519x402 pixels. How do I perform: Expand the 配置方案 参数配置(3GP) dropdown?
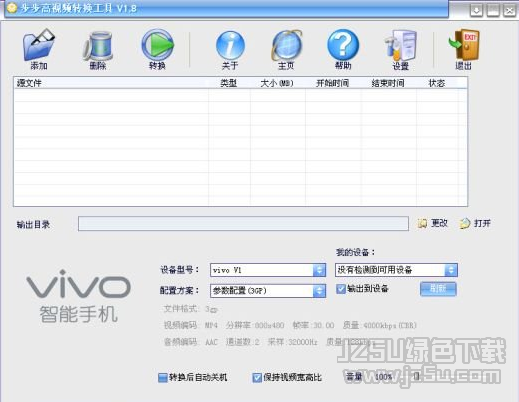[319, 291]
